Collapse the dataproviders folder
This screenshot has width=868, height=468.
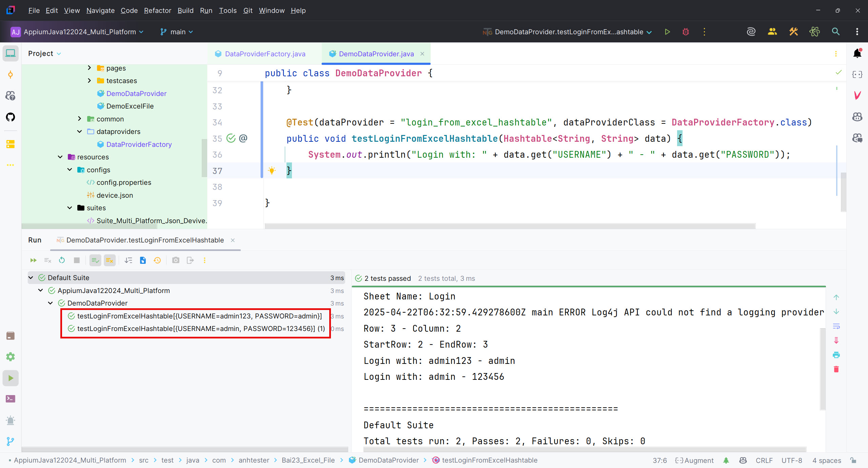pos(79,131)
